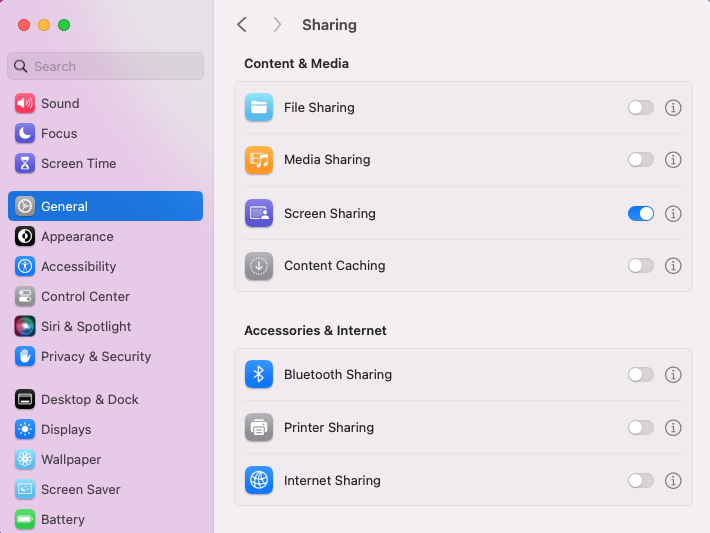Click the magnifying glass search icon

(x=20, y=66)
